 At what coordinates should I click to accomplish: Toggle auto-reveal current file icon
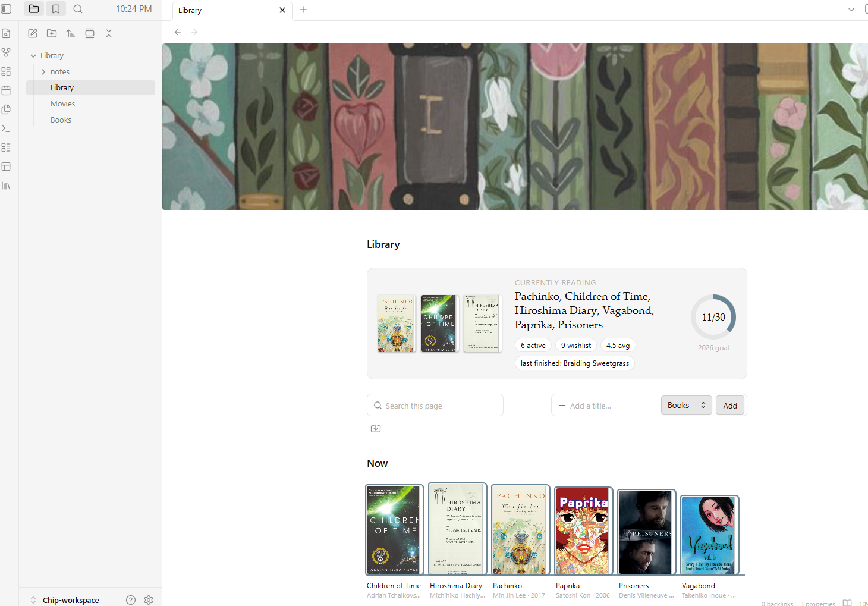pyautogui.click(x=90, y=33)
